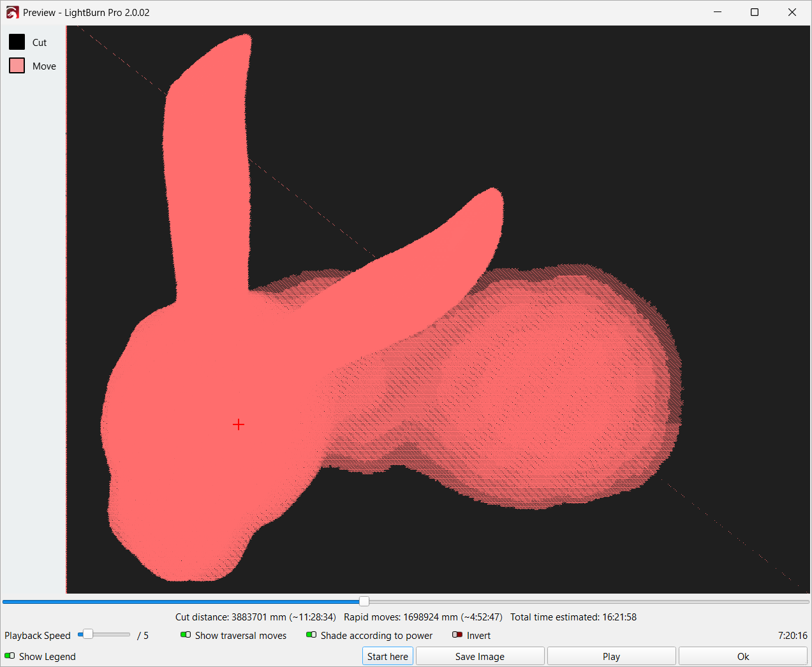Hide the legend with Show Legend toggle
This screenshot has height=667, width=812.
pyautogui.click(x=10, y=656)
